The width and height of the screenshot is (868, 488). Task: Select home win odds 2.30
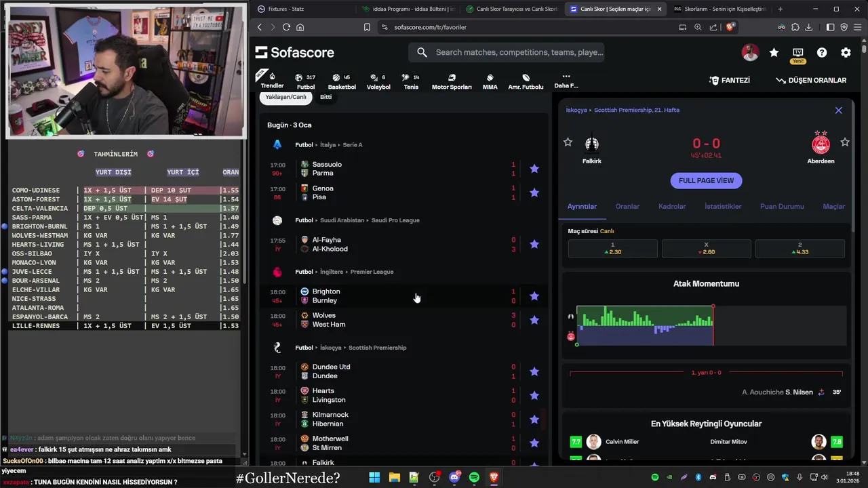coord(612,248)
